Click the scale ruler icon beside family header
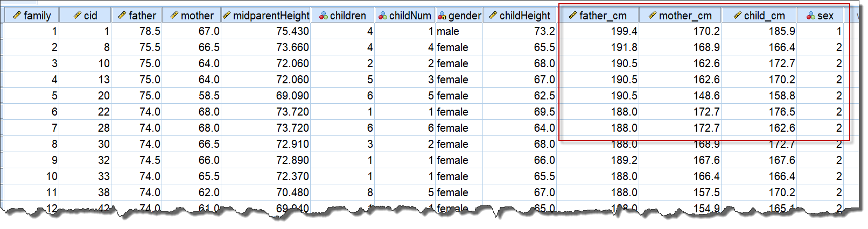 pyautogui.click(x=17, y=16)
